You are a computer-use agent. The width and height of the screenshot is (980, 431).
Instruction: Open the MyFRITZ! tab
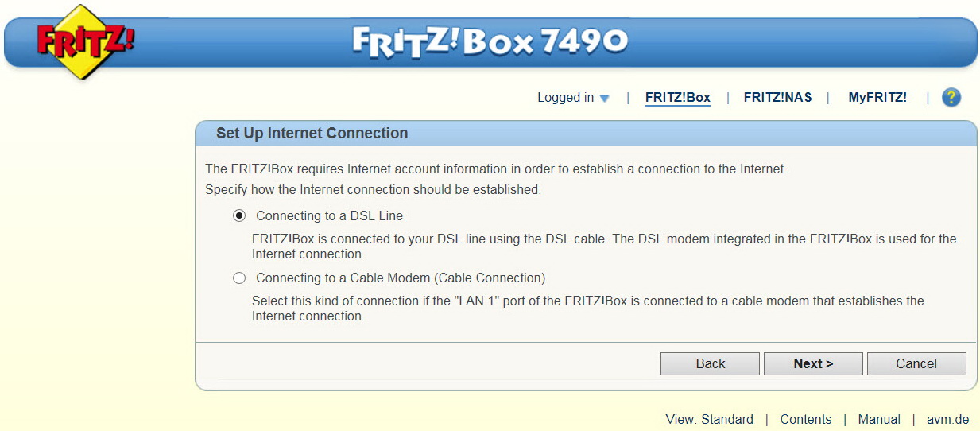point(877,98)
